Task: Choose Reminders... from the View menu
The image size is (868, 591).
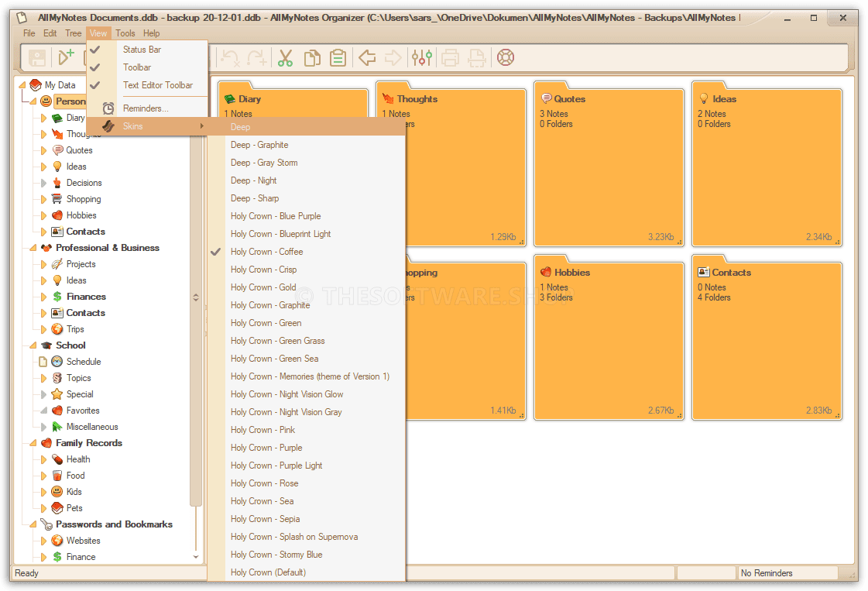Action: coord(147,108)
